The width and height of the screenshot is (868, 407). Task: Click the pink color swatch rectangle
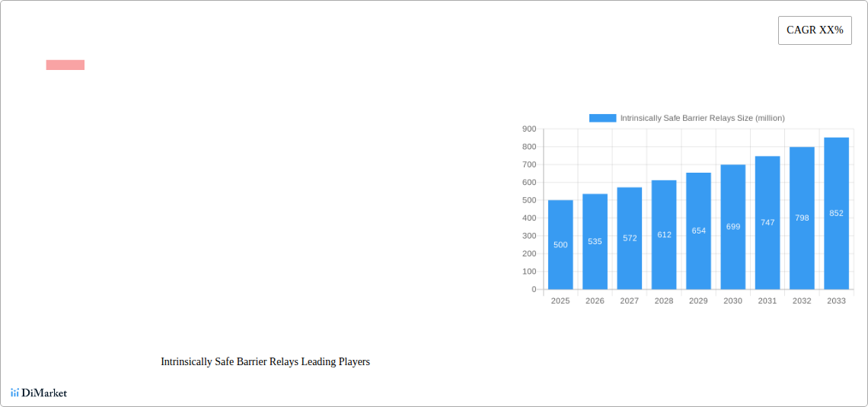coord(65,65)
